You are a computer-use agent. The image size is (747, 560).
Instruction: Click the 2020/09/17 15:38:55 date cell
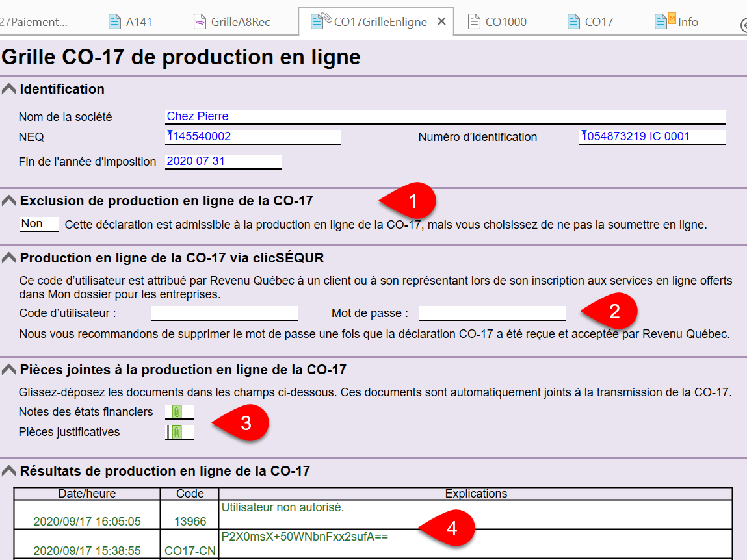pyautogui.click(x=87, y=544)
